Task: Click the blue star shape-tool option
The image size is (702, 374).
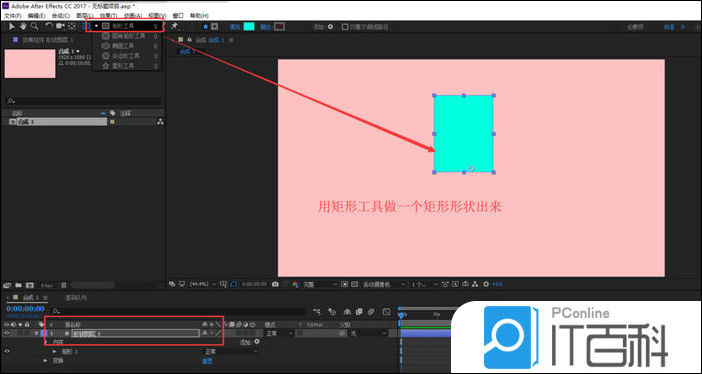Action: [205, 26]
